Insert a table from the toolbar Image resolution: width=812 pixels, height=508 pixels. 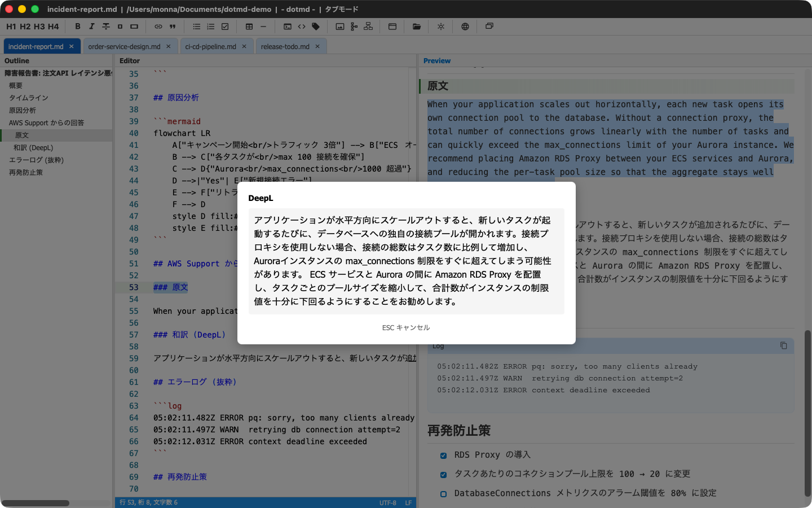point(249,27)
